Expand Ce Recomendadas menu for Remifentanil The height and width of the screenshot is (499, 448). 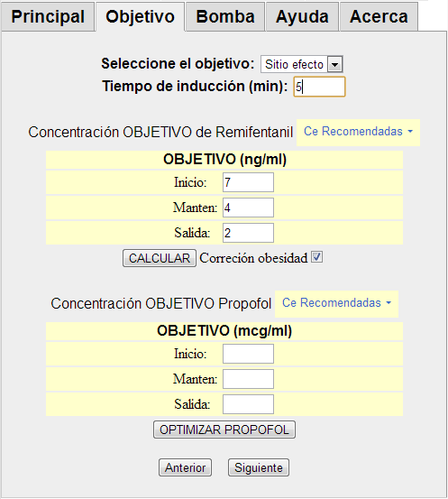click(x=358, y=132)
